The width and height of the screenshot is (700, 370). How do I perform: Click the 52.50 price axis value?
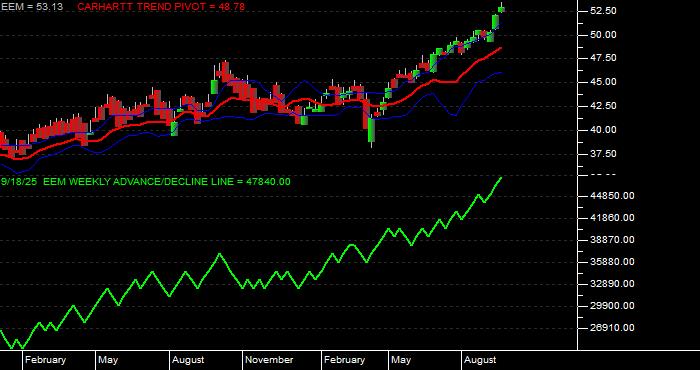point(603,10)
